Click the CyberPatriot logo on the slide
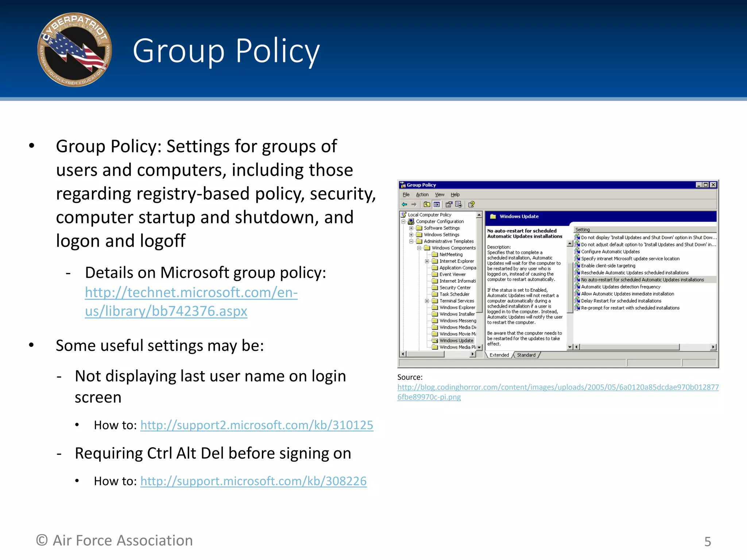Image resolution: width=747 pixels, height=560 pixels. click(x=75, y=50)
